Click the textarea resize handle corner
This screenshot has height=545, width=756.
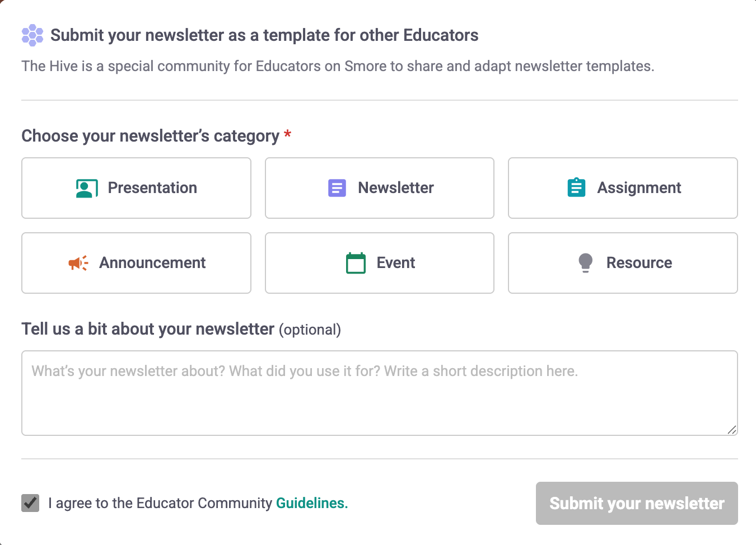tap(731, 429)
